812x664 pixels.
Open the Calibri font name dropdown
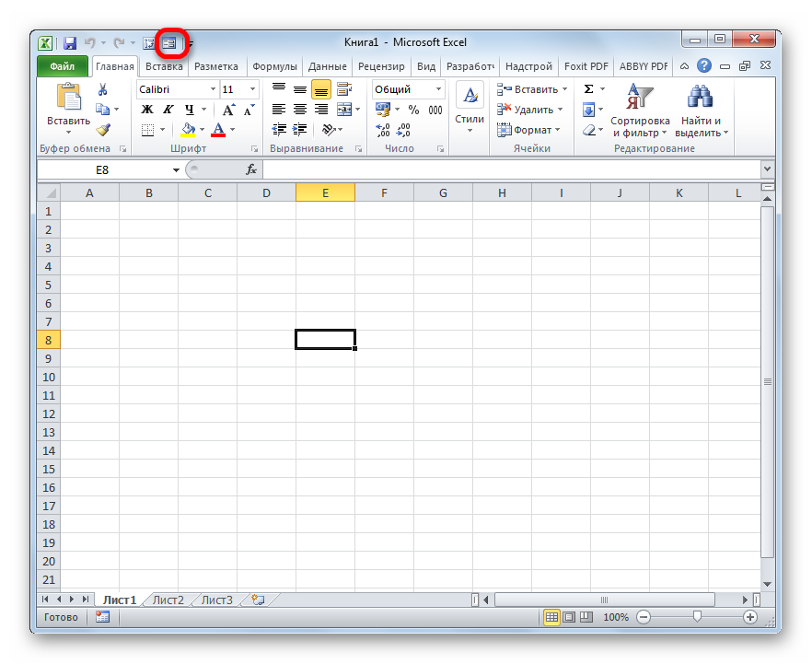(x=213, y=89)
